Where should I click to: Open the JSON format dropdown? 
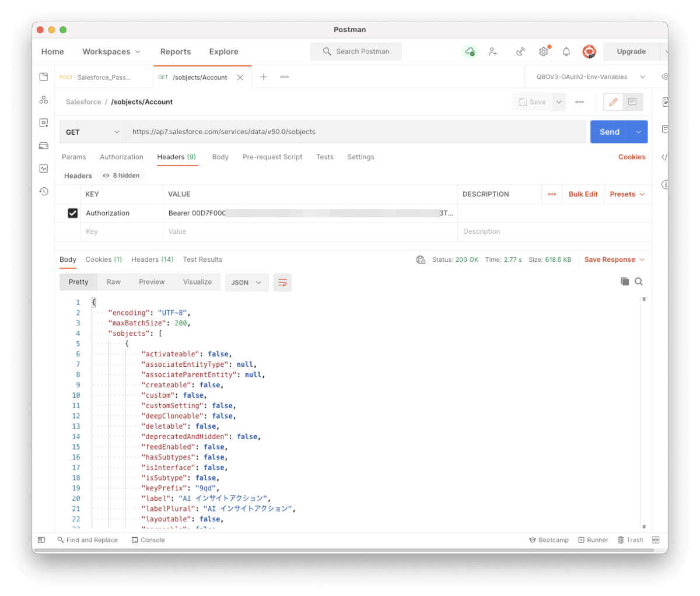(247, 282)
